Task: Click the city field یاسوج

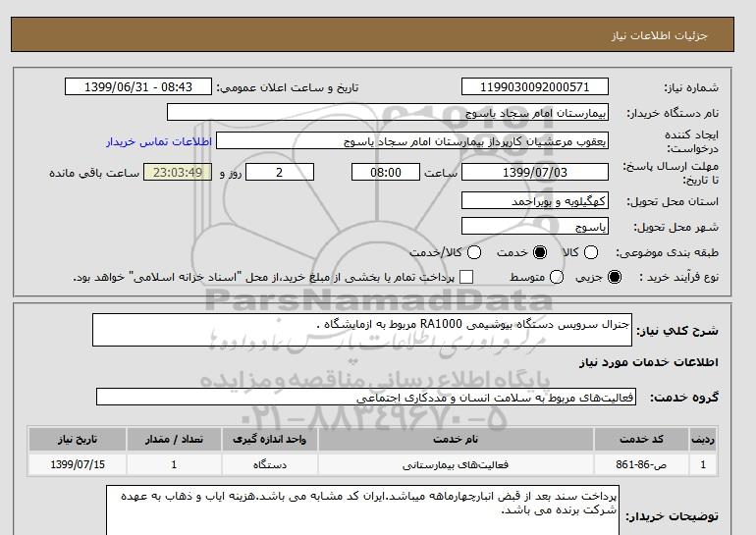Action: (x=535, y=226)
